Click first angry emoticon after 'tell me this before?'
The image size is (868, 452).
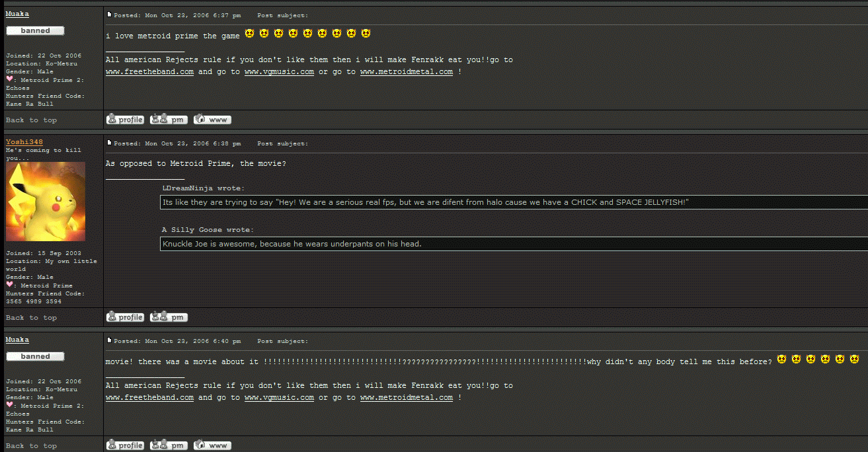point(781,359)
